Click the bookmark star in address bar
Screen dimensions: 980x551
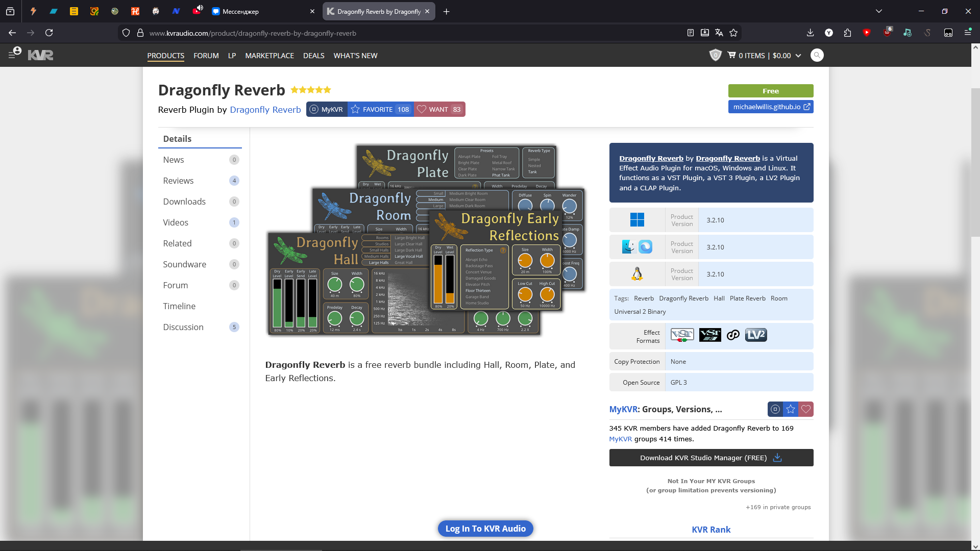pyautogui.click(x=733, y=33)
